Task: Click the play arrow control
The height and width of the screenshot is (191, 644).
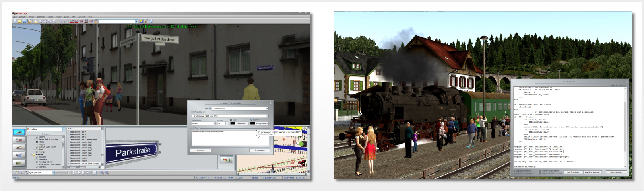Action: pyautogui.click(x=79, y=173)
